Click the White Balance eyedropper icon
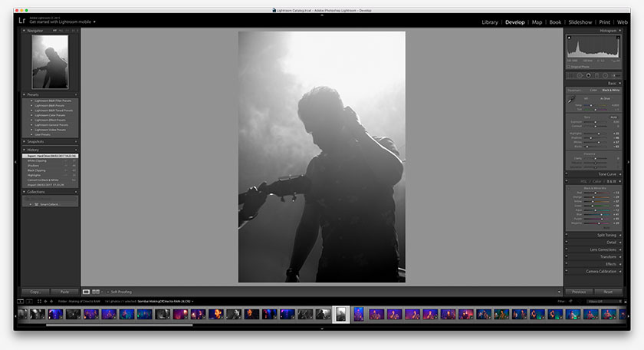The height and width of the screenshot is (350, 644). click(570, 100)
